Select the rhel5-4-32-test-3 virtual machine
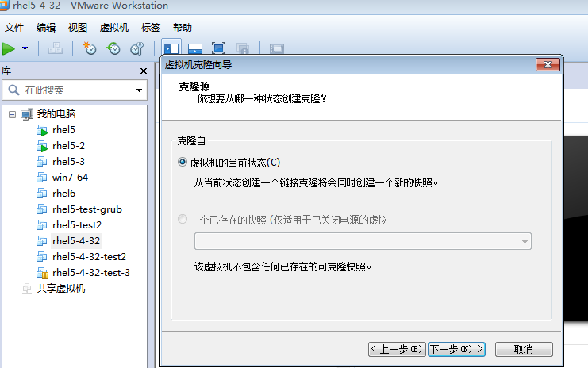Image resolution: width=588 pixels, height=368 pixels. (91, 273)
